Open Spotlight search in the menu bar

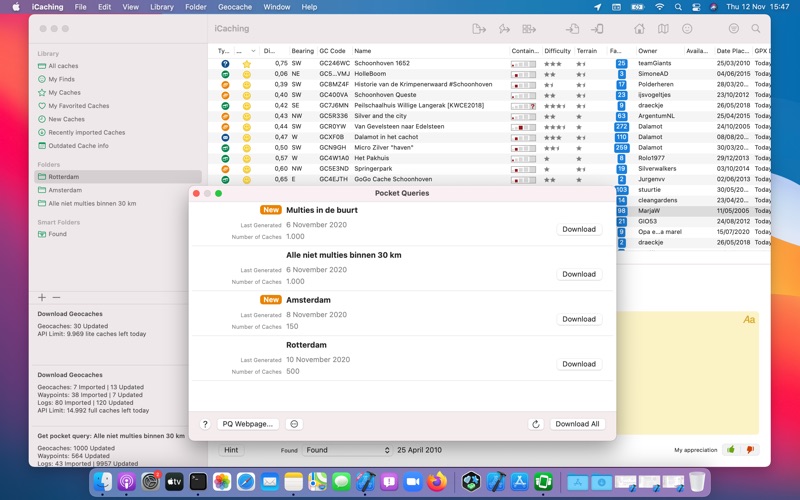pos(678,7)
